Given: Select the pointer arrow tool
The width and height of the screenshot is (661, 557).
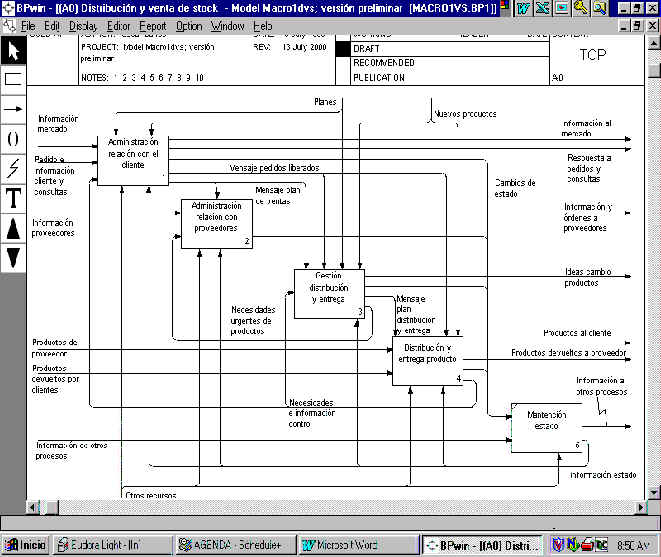Looking at the screenshot, I should (13, 51).
